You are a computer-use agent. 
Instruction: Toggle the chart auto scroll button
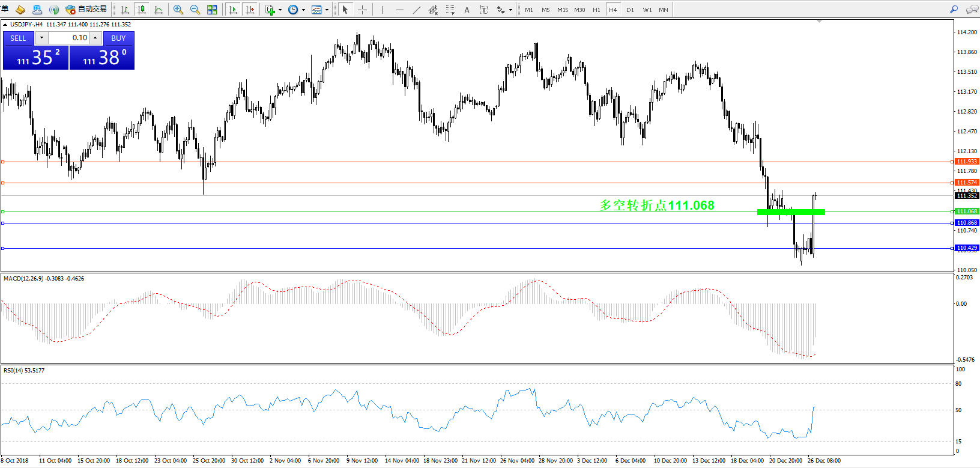[233, 10]
